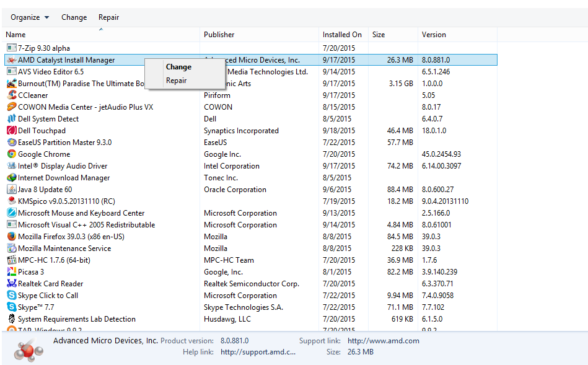Open the http://support.amd.c... help link
The width and height of the screenshot is (588, 365).
[x=258, y=352]
